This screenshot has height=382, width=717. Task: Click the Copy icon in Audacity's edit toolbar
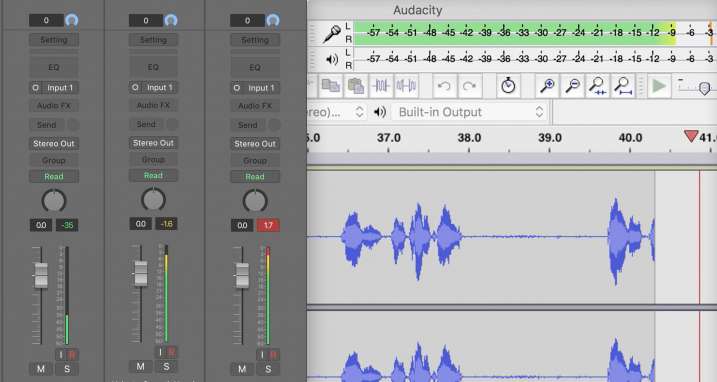pos(331,86)
